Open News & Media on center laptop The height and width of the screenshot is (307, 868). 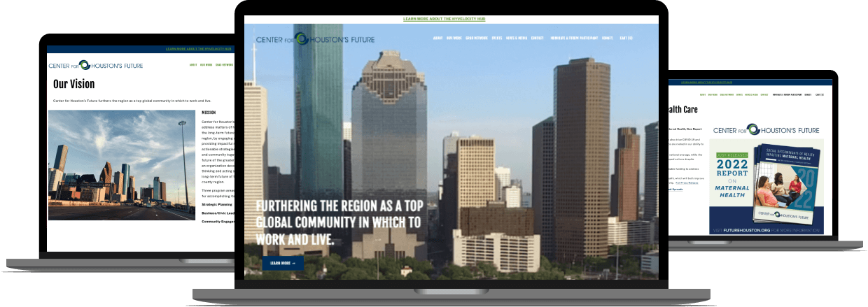coord(517,38)
